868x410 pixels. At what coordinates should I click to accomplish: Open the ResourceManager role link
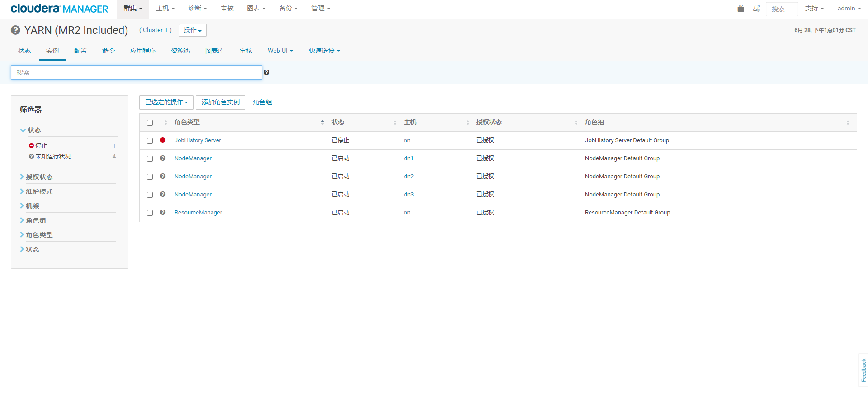pos(198,213)
